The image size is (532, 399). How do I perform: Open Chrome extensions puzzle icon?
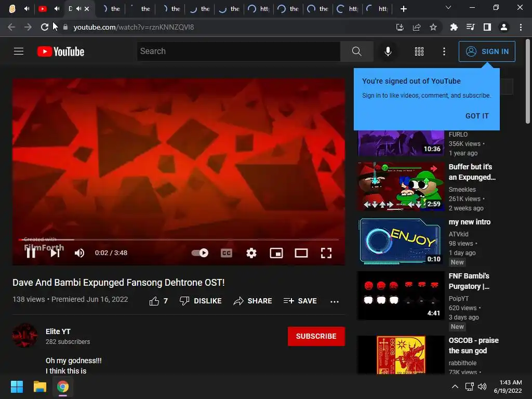pyautogui.click(x=454, y=27)
